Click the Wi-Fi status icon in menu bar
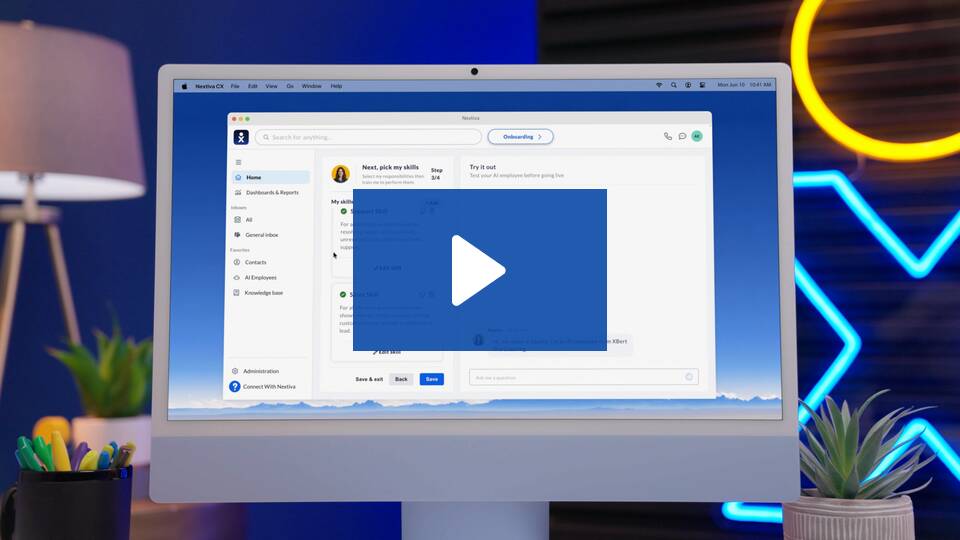The width and height of the screenshot is (960, 540). [x=659, y=85]
